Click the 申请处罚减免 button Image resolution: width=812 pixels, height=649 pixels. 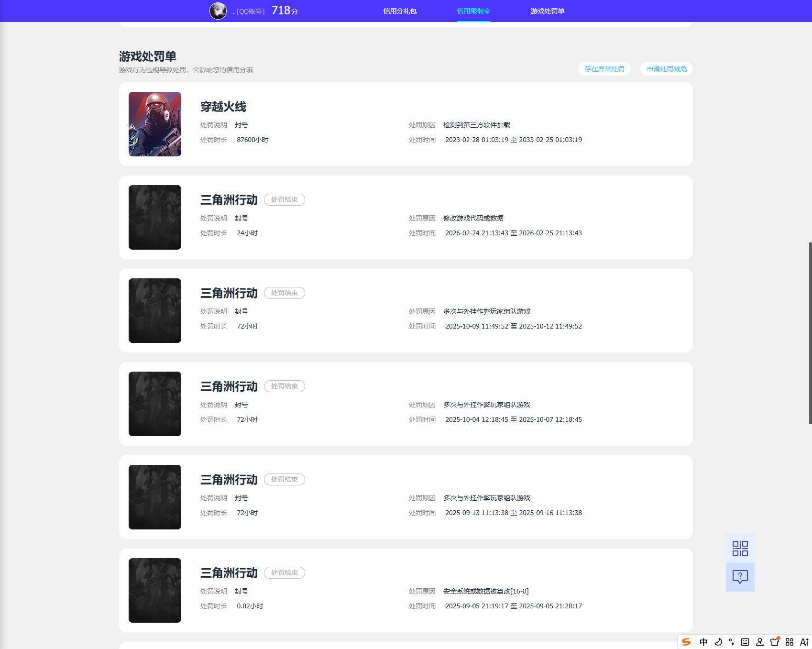coord(667,69)
